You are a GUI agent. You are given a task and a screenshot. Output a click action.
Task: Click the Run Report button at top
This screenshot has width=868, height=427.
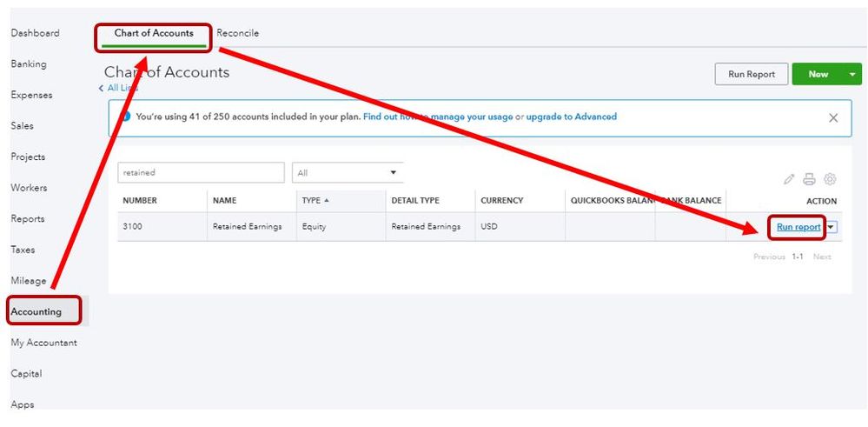pyautogui.click(x=752, y=74)
